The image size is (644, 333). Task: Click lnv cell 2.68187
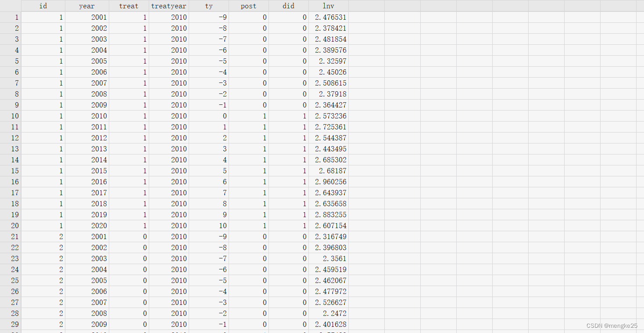tap(329, 171)
